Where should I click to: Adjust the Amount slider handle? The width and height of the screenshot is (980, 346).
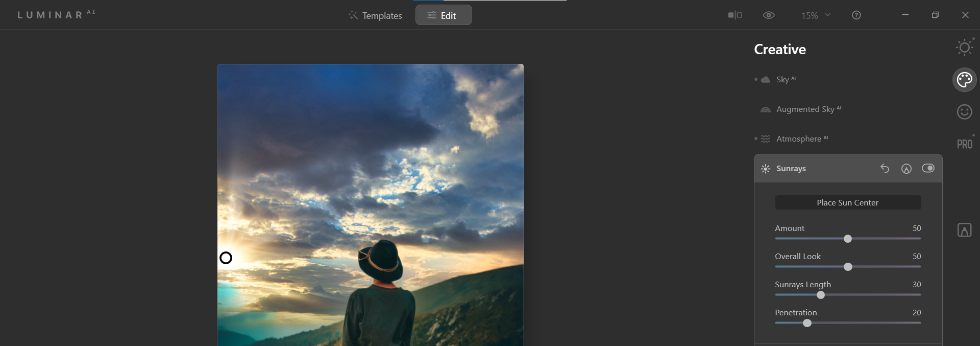pyautogui.click(x=848, y=239)
